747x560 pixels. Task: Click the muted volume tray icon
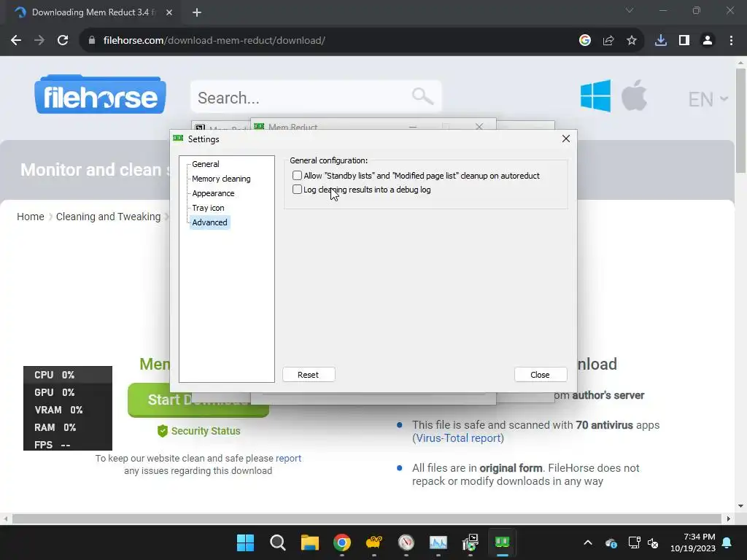click(x=653, y=542)
